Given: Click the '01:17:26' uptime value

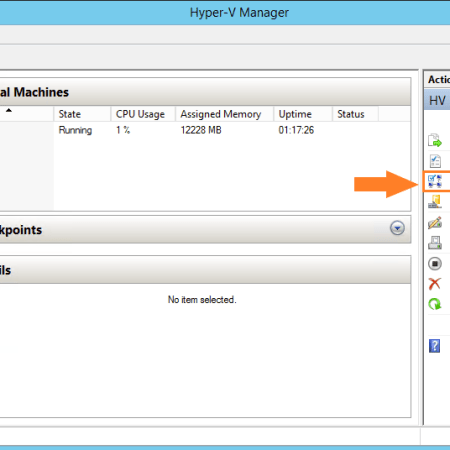Looking at the screenshot, I should coord(296,130).
